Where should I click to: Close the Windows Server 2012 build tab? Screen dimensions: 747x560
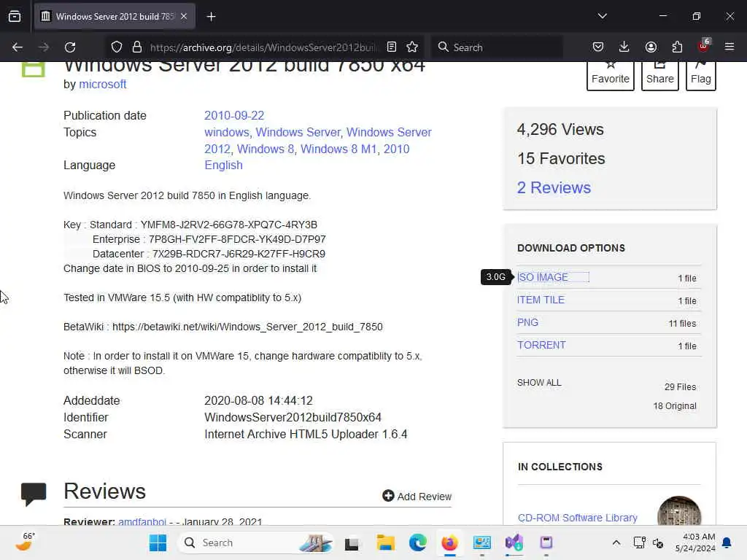point(184,16)
